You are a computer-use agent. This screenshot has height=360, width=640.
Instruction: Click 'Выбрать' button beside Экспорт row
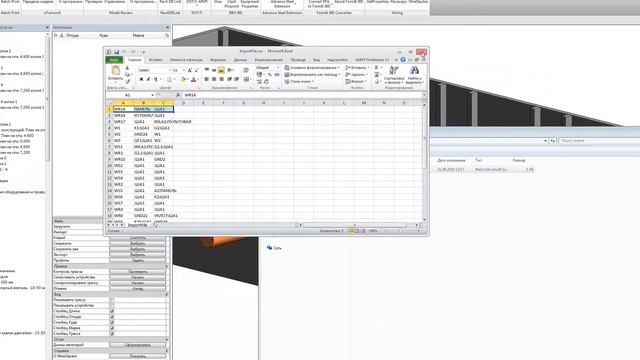(138, 255)
